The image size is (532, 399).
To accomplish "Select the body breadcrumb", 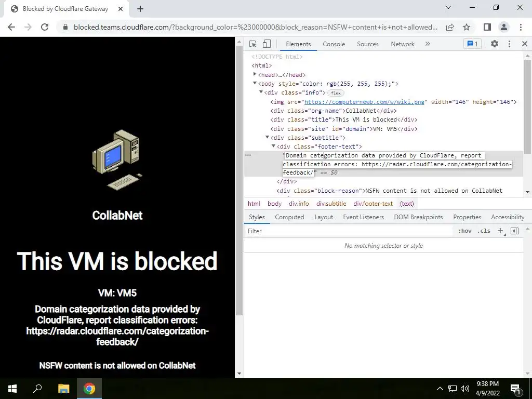I will pyautogui.click(x=274, y=204).
